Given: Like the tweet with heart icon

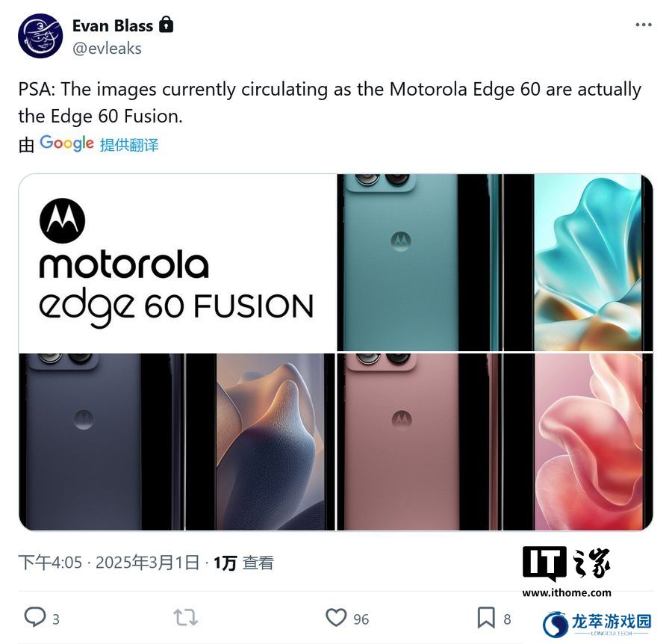Looking at the screenshot, I should (336, 618).
